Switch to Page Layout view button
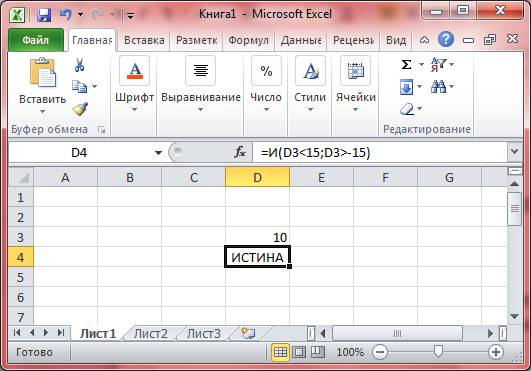 click(x=299, y=352)
